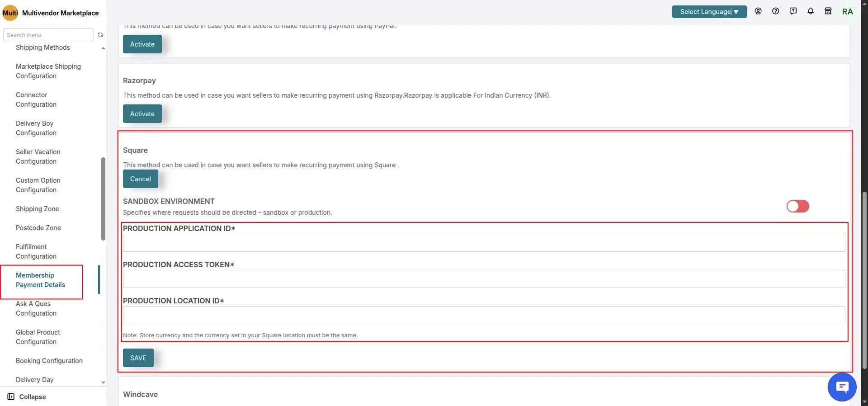Toggle the Sandbox Environment switch

coord(797,206)
